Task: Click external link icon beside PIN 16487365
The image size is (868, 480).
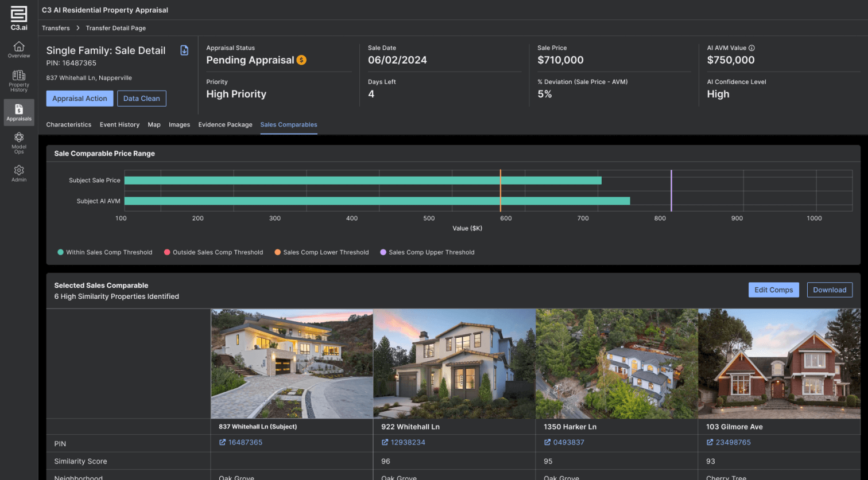Action: coord(222,442)
